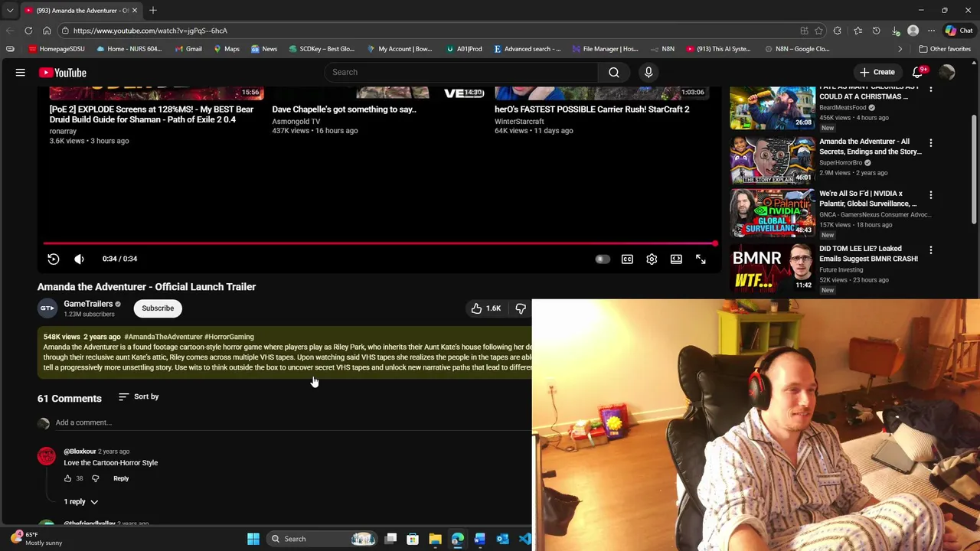Open a new browser tab with plus
Screen dimensions: 980x551
point(153,10)
